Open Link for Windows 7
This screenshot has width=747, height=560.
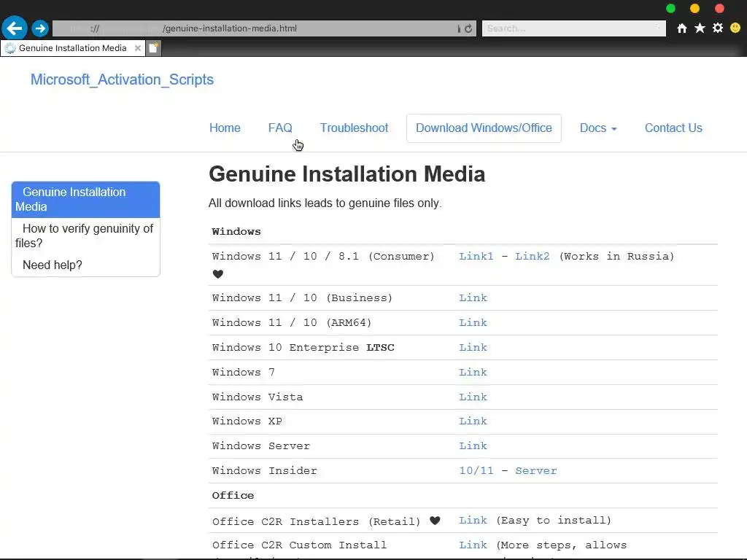pos(473,373)
